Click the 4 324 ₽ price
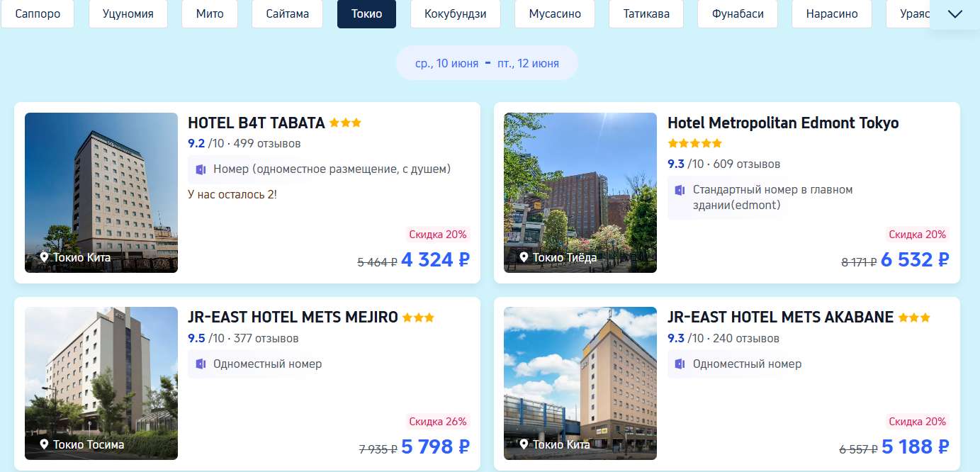 click(435, 259)
